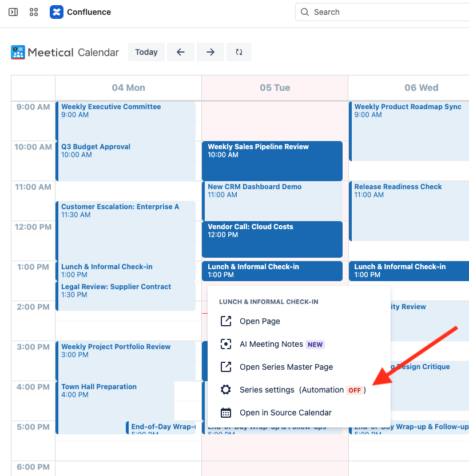Click the AI Meeting Notes icon
Screen dimensions: 469x476
pyautogui.click(x=226, y=344)
